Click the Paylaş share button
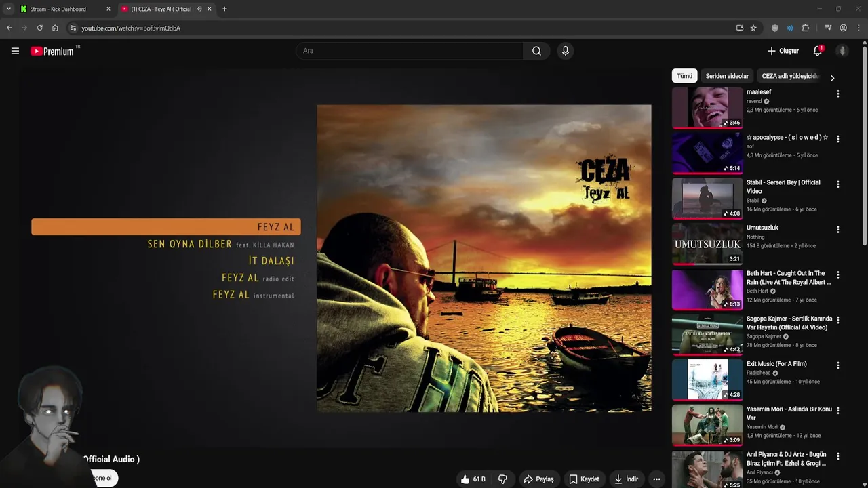 tap(538, 479)
